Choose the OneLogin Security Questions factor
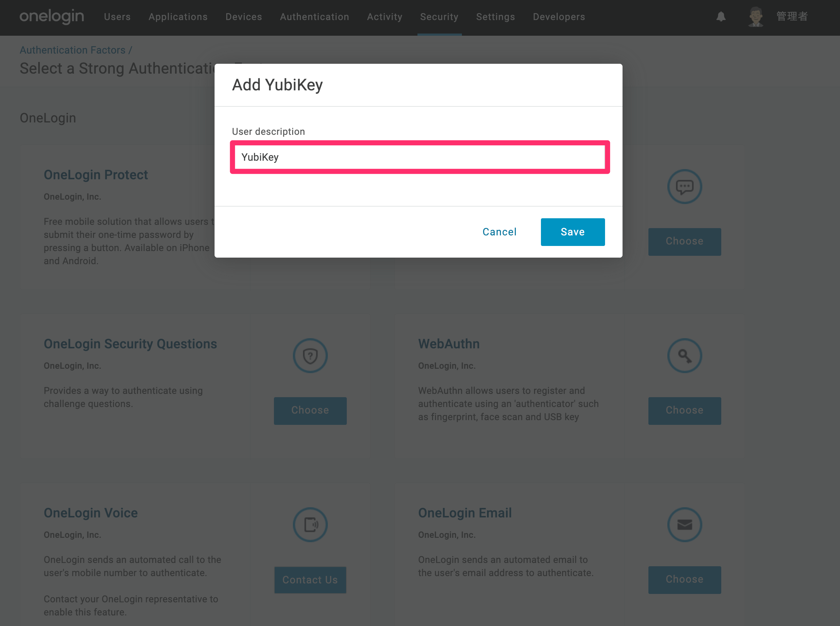The width and height of the screenshot is (840, 626). pos(310,410)
